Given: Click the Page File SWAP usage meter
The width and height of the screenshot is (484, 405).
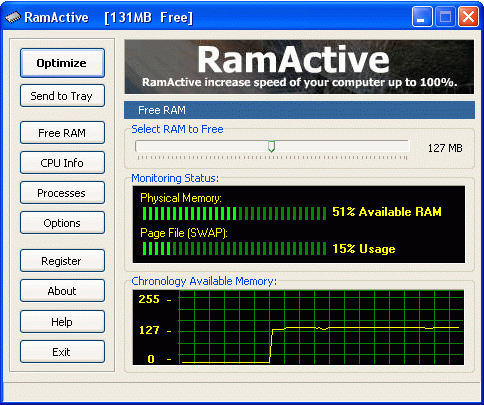Looking at the screenshot, I should [x=234, y=249].
